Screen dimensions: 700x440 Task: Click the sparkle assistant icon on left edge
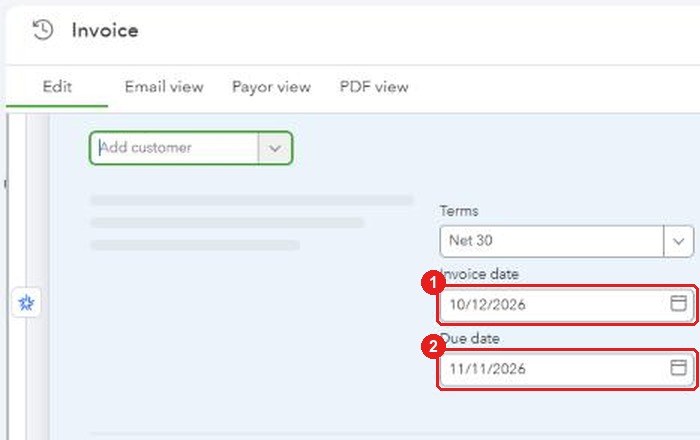point(26,303)
